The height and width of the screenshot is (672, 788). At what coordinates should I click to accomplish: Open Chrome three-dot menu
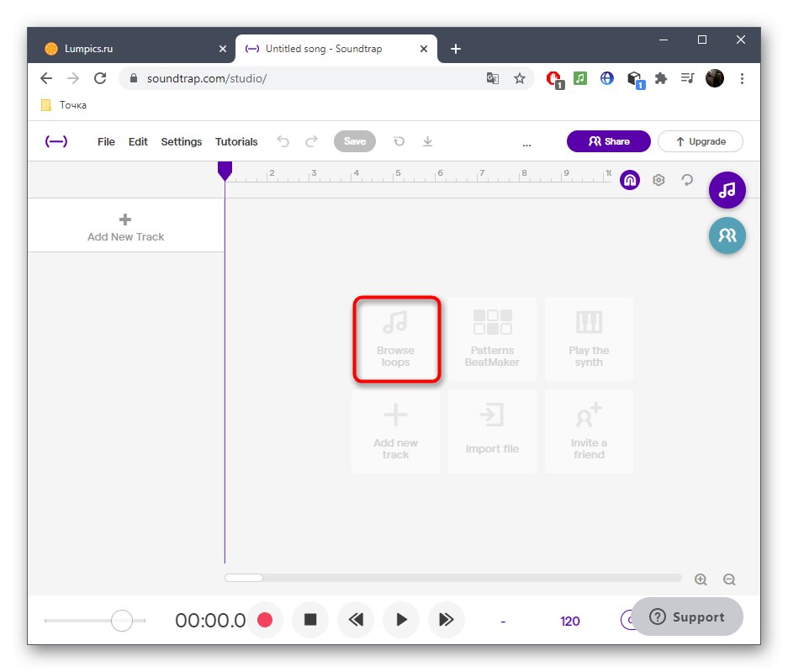pyautogui.click(x=742, y=78)
